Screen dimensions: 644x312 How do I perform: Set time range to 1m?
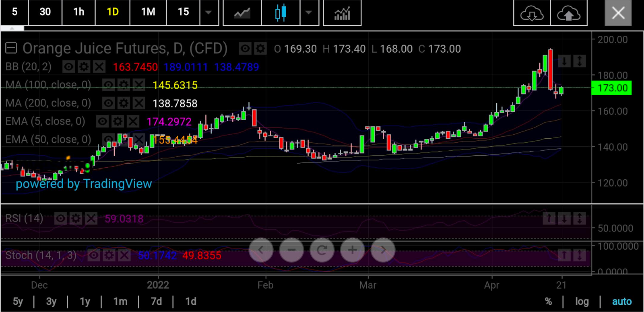(120, 302)
